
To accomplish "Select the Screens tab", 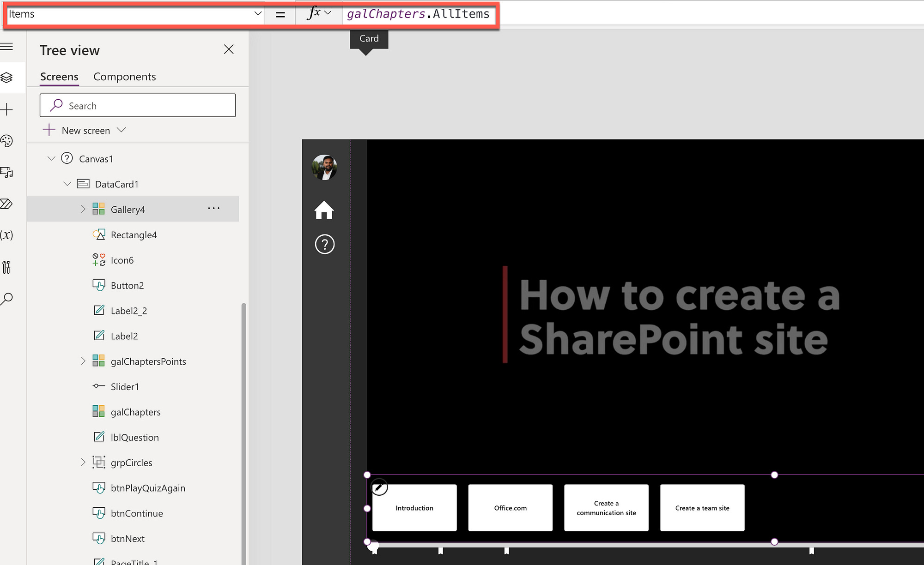I will [59, 77].
